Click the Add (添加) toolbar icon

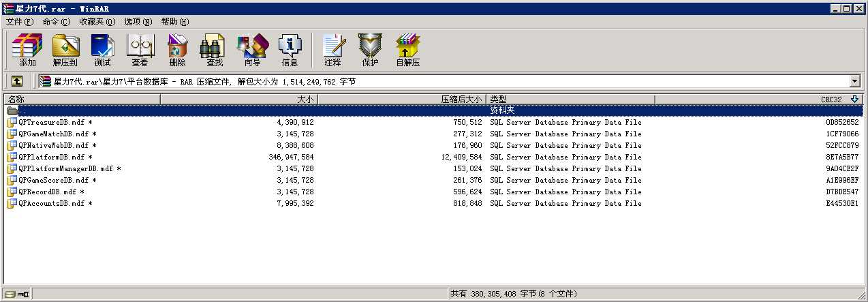tap(28, 50)
